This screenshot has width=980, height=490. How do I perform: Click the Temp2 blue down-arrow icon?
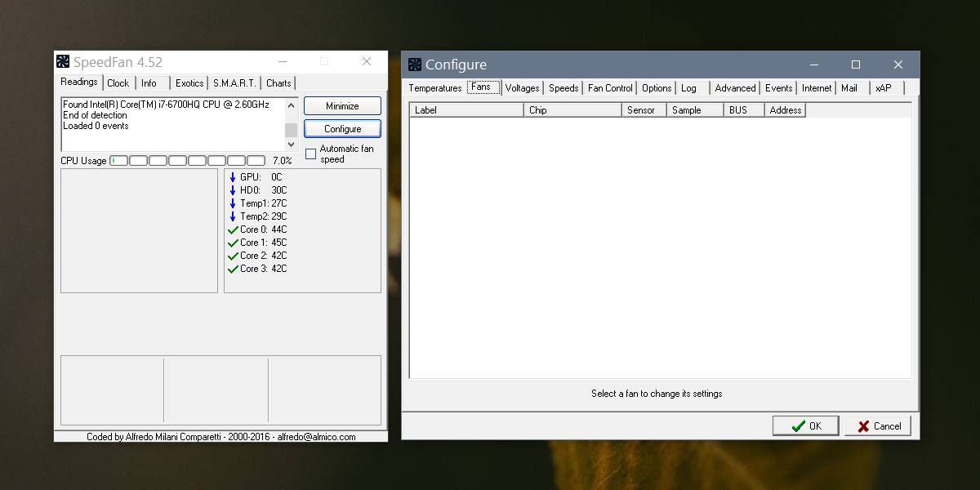pyautogui.click(x=233, y=216)
